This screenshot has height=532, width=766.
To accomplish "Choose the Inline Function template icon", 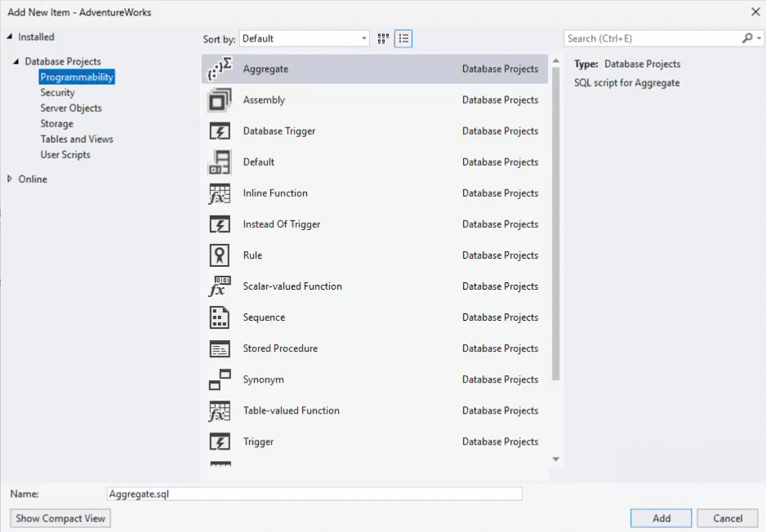I will pyautogui.click(x=219, y=193).
